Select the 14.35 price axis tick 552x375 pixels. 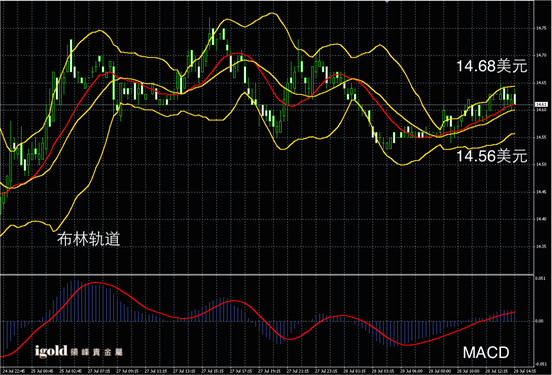(x=541, y=246)
